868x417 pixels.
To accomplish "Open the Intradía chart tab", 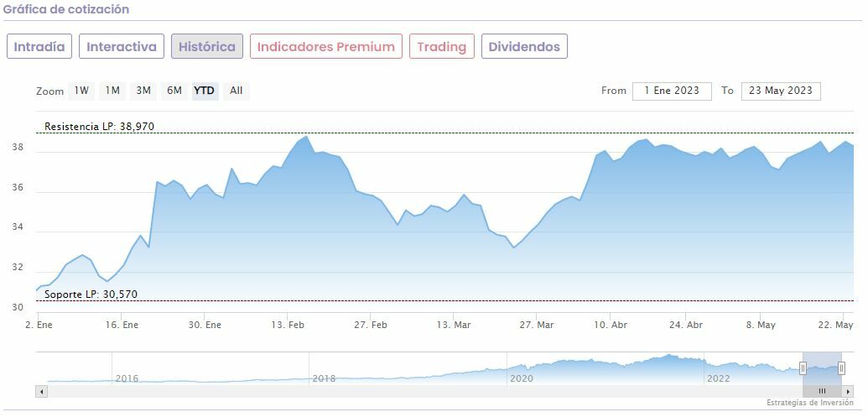I will [39, 46].
